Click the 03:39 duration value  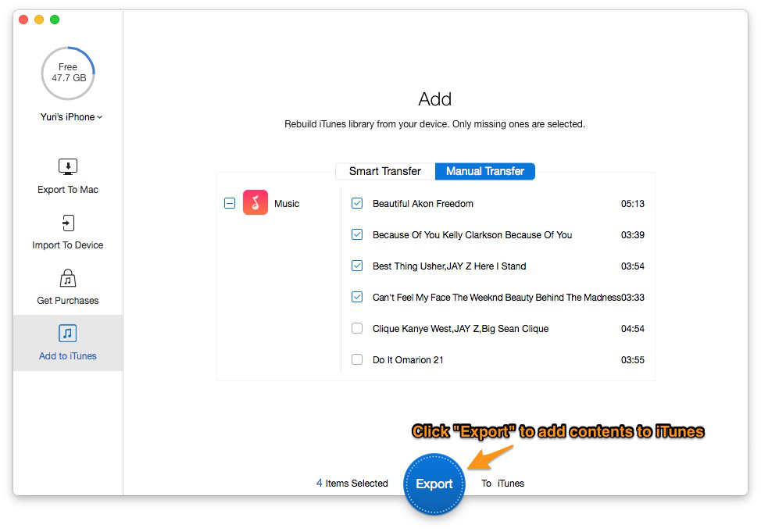pyautogui.click(x=632, y=235)
